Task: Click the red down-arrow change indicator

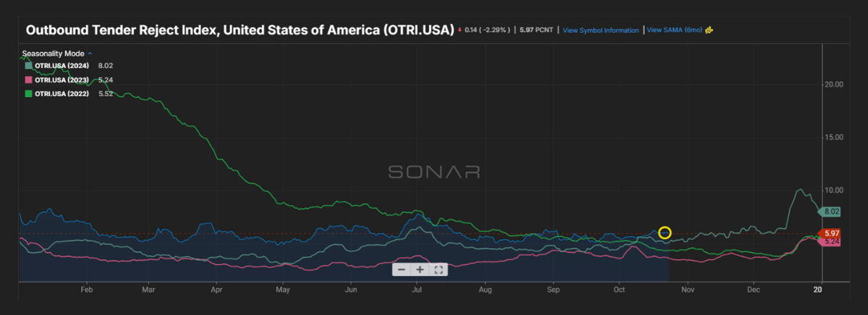Action: 459,30
